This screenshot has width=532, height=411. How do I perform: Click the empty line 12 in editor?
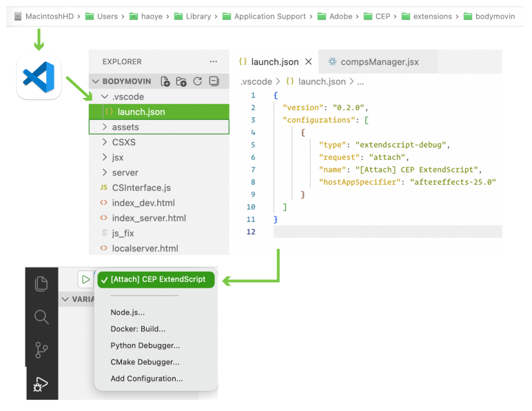coord(387,232)
